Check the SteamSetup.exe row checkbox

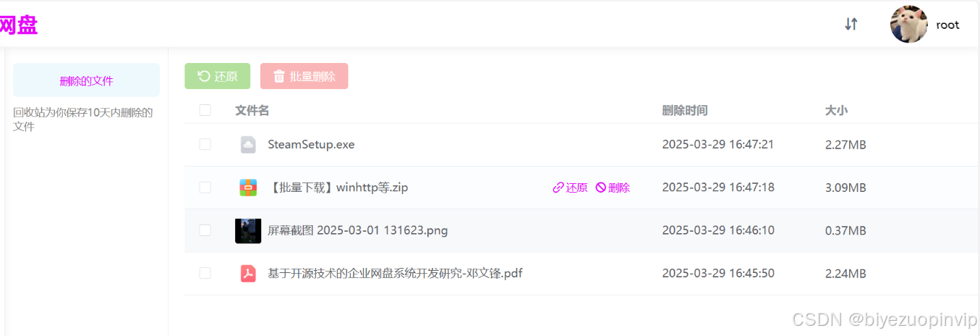[x=205, y=144]
